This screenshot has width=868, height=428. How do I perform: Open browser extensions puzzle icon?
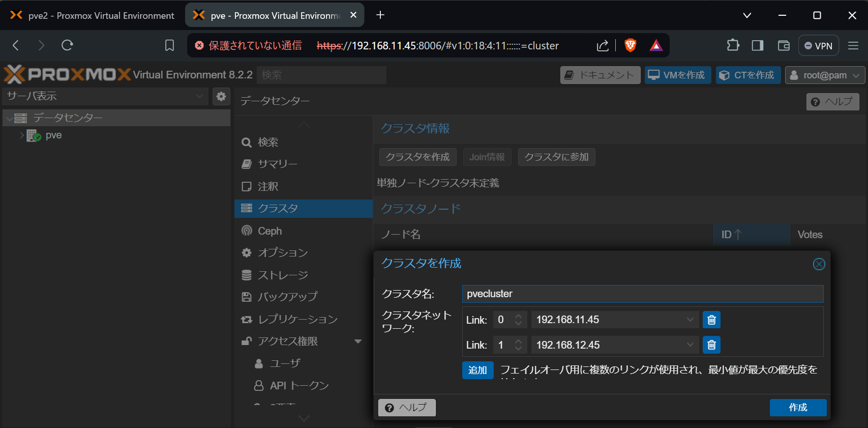pyautogui.click(x=733, y=45)
